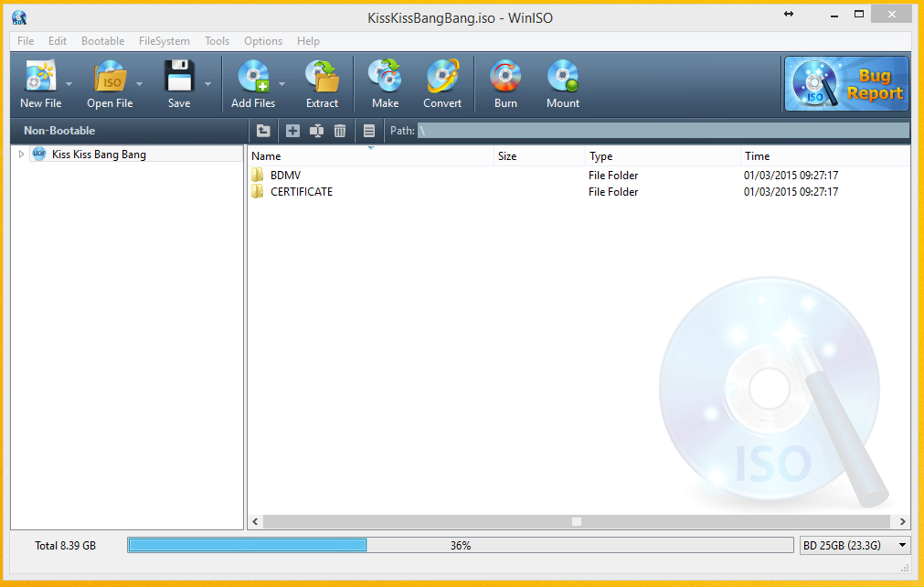The height and width of the screenshot is (587, 924).
Task: Click the Convert toolbar icon
Action: point(442,76)
